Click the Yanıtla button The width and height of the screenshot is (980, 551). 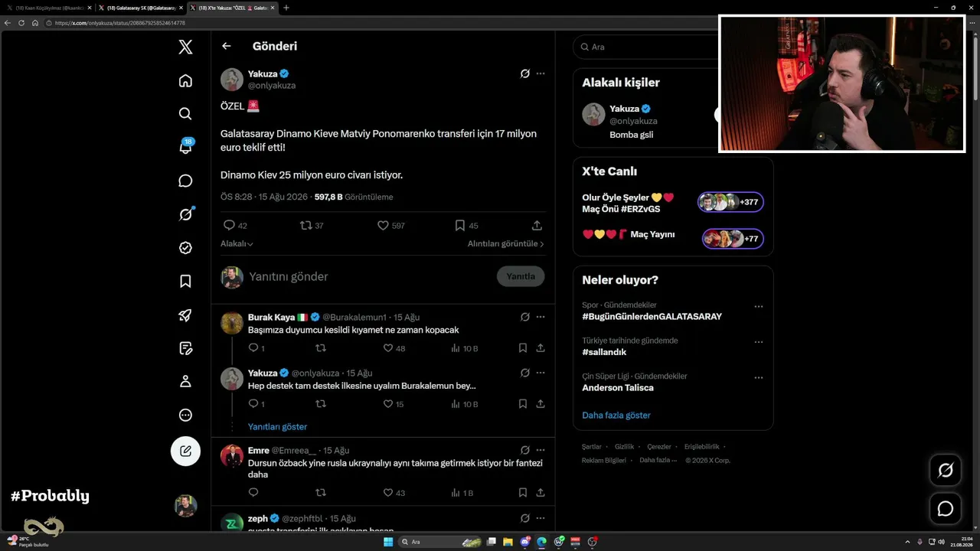(x=521, y=276)
